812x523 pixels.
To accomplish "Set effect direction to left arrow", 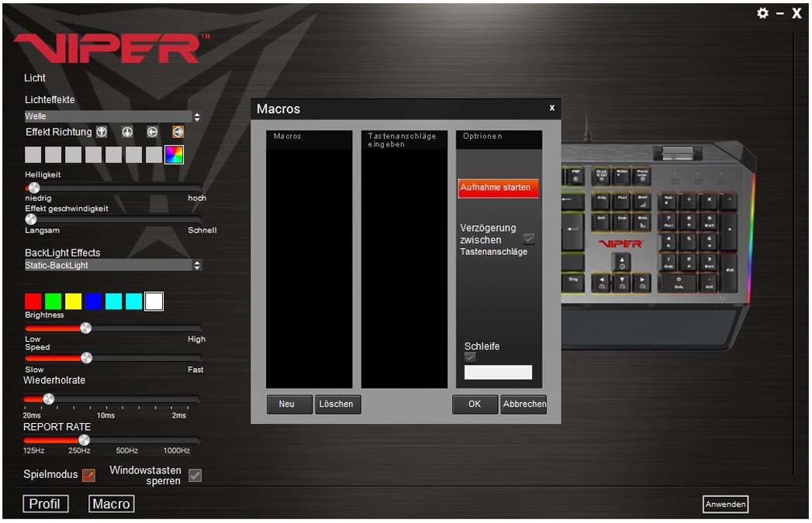I will [x=152, y=132].
